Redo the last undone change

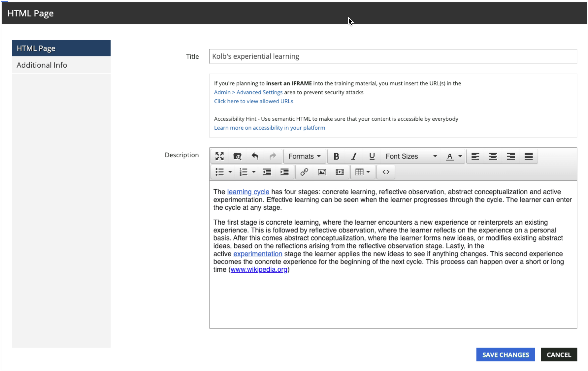[272, 156]
